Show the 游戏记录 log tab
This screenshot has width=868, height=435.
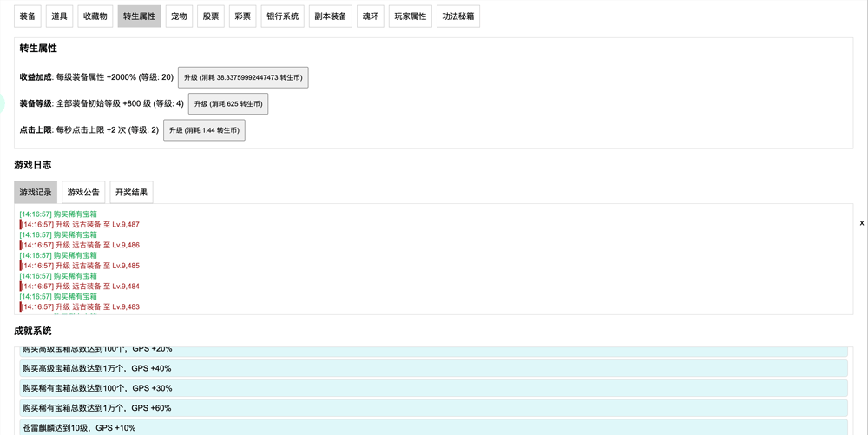click(36, 193)
